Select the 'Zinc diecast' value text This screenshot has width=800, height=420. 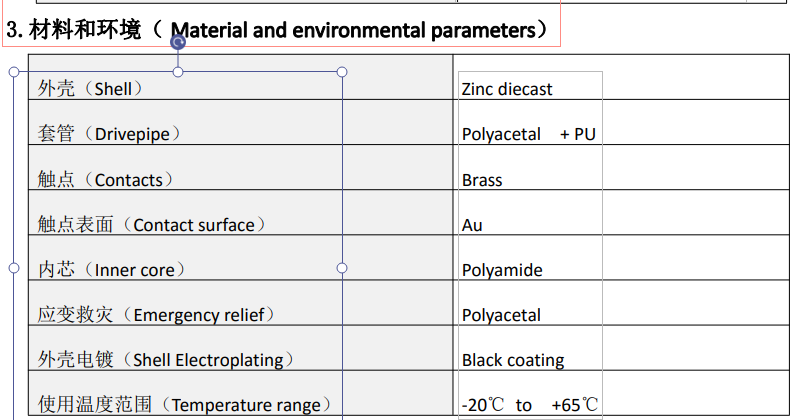(x=507, y=89)
